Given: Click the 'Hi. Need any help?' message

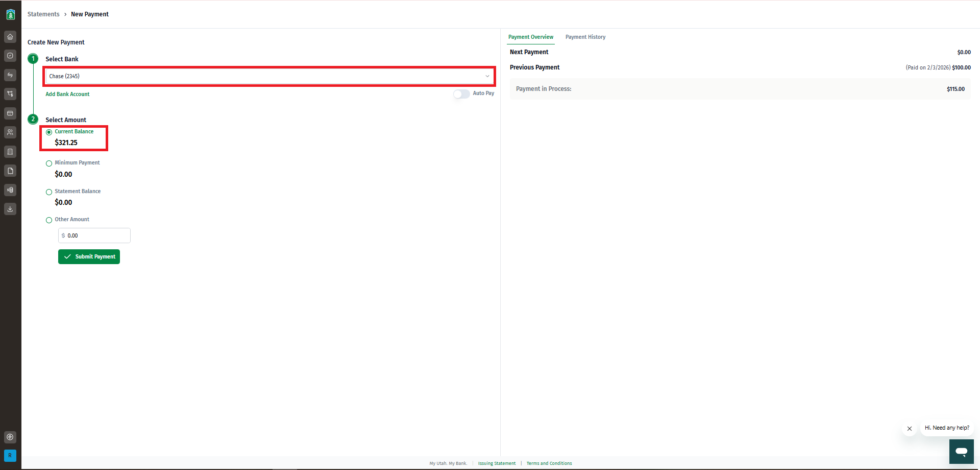Looking at the screenshot, I should pyautogui.click(x=947, y=428).
